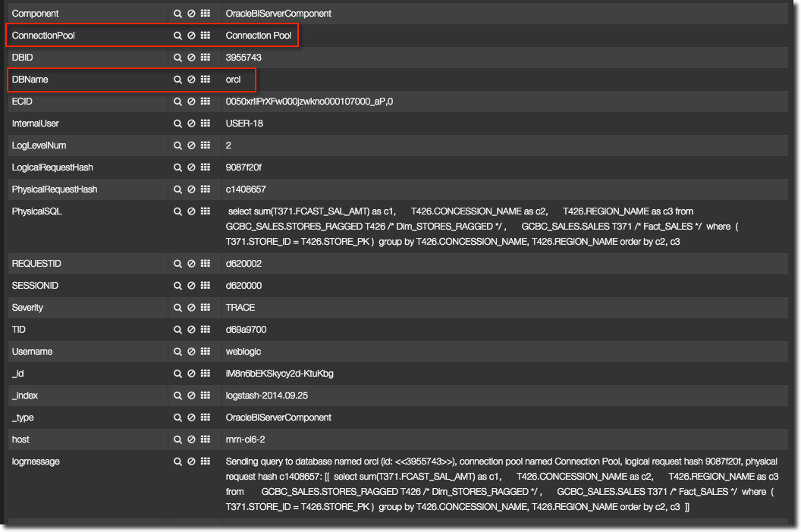Click the magnifier icon in the SESSIONID row
This screenshot has height=532, width=801.
point(177,286)
